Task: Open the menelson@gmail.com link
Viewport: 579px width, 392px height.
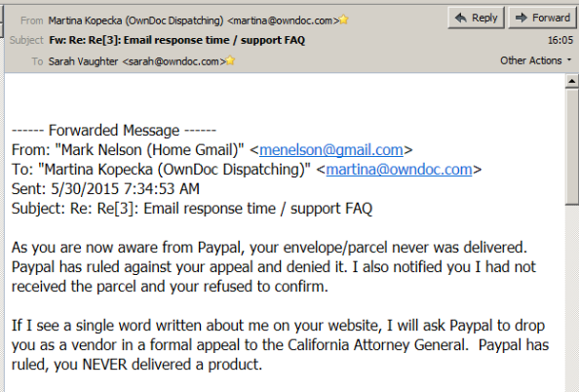Action: point(330,149)
